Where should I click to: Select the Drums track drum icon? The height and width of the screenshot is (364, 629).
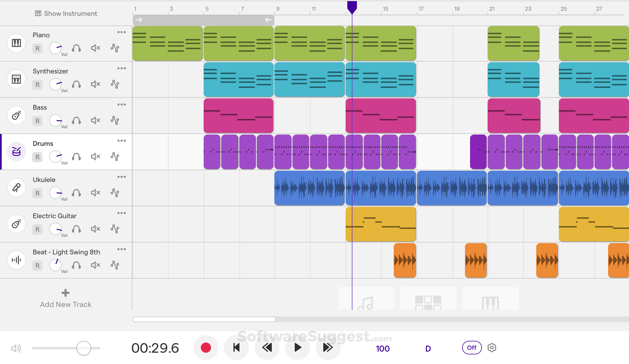coord(16,151)
